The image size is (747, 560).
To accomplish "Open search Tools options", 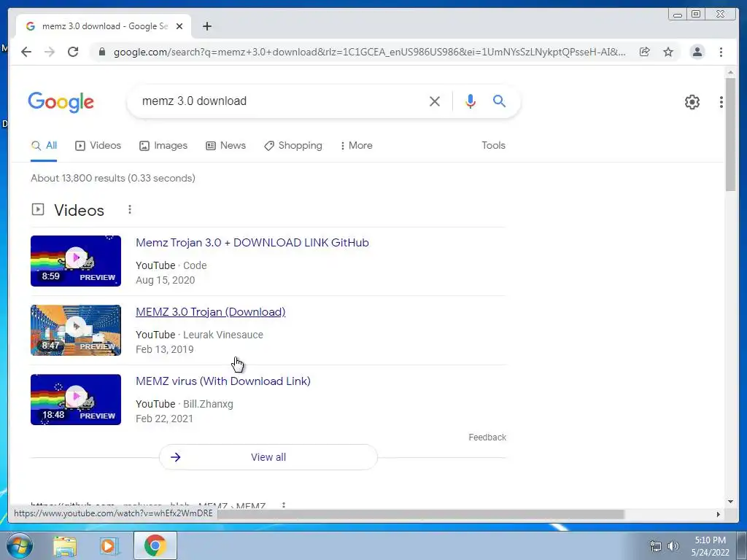I will 493,146.
